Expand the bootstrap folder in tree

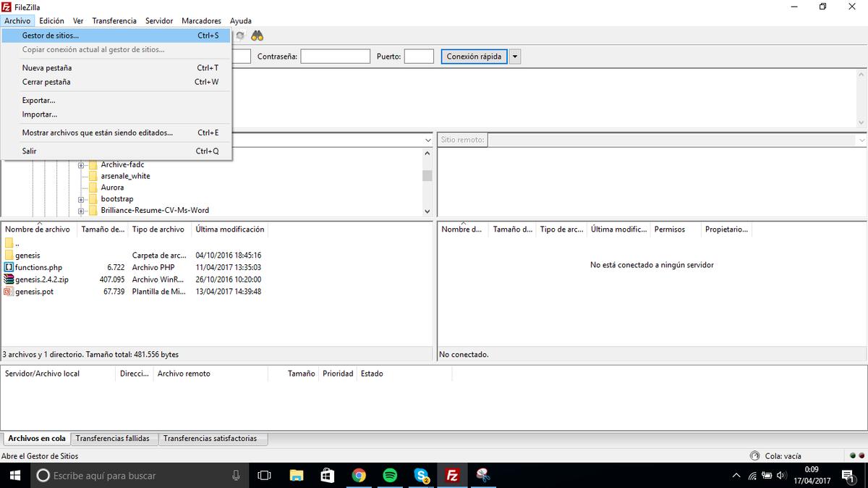click(x=82, y=199)
